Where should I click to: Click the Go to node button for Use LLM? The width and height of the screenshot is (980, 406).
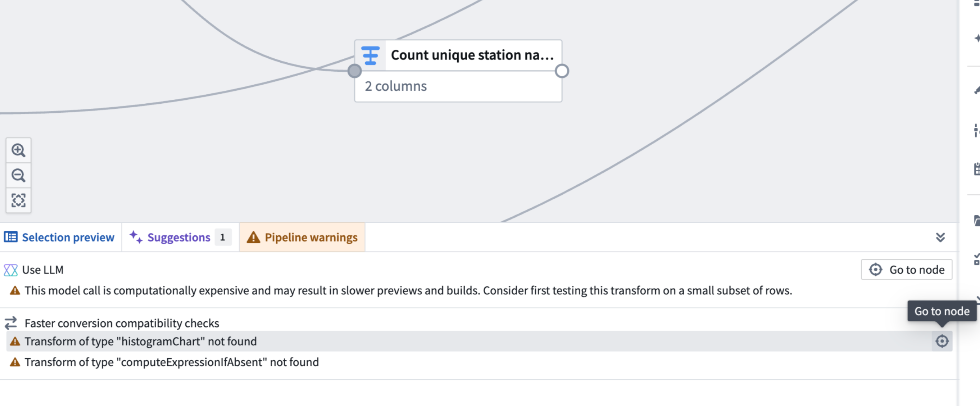pyautogui.click(x=906, y=270)
